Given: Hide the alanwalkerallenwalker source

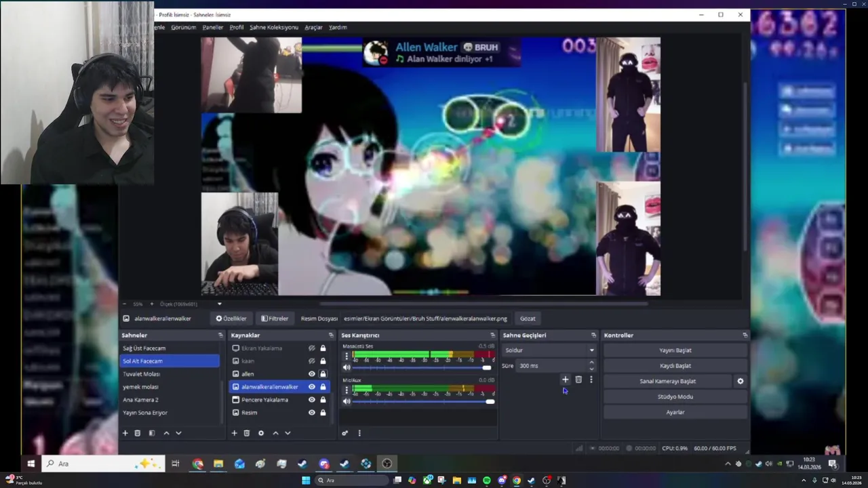Looking at the screenshot, I should click(x=312, y=387).
